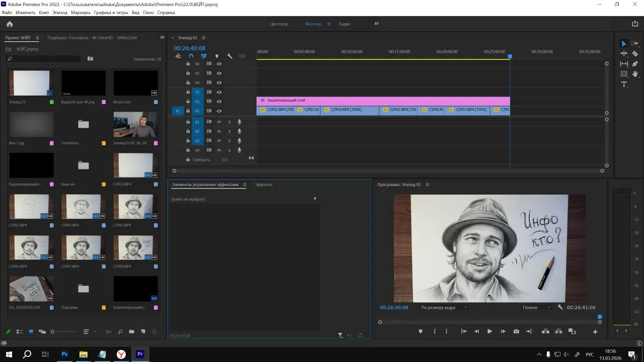Switch to the Цветокор workspace
644x362 pixels.
tap(279, 24)
